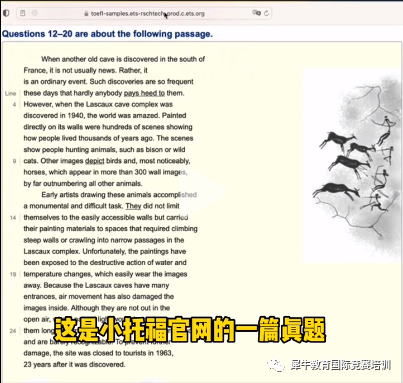Show the Reader view page icon

23,13
